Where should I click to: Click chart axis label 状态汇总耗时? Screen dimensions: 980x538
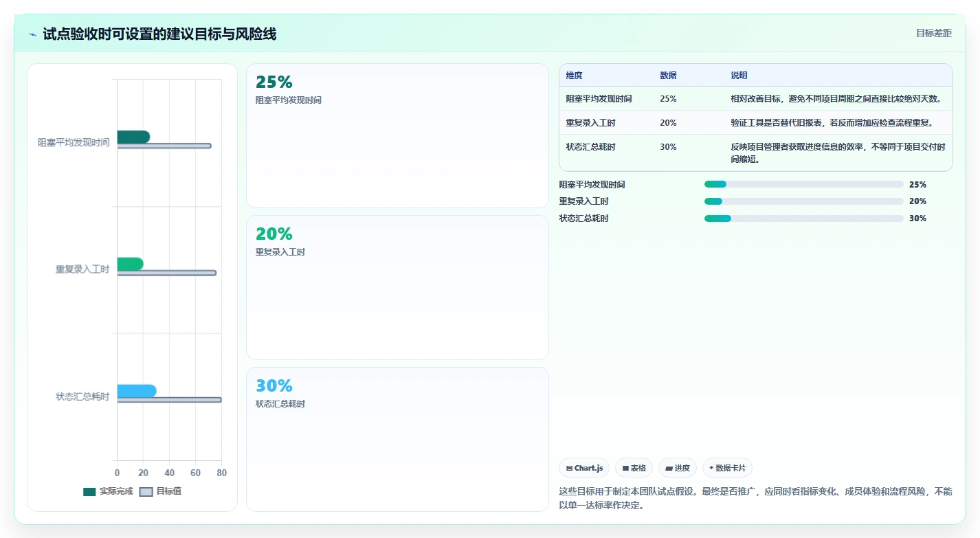pyautogui.click(x=82, y=396)
